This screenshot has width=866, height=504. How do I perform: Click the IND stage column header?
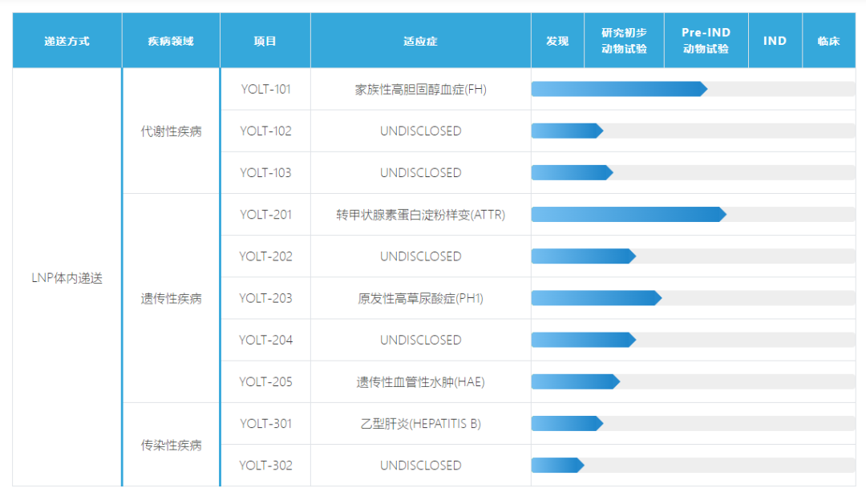tap(775, 41)
